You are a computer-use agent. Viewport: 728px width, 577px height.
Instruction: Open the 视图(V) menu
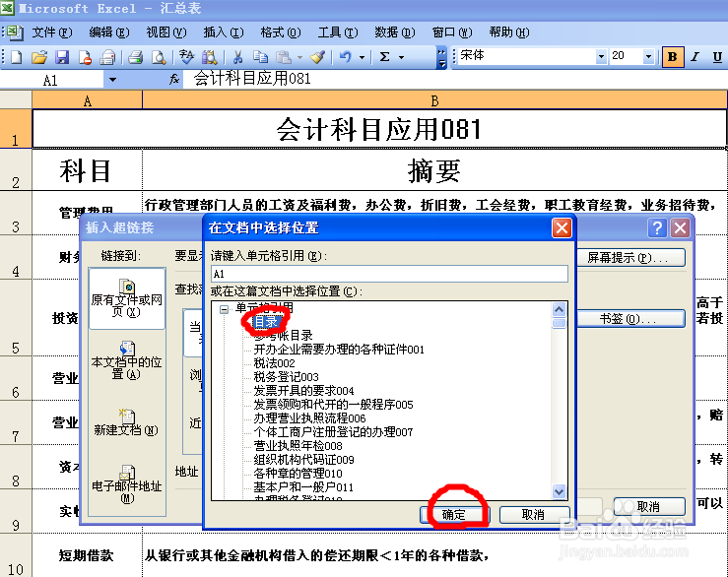coord(166,32)
